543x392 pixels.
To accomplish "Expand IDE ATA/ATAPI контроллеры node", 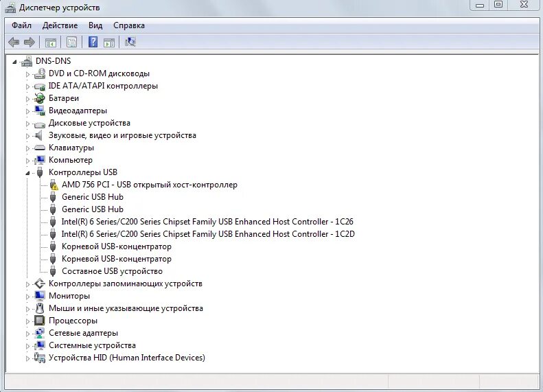I will [27, 87].
